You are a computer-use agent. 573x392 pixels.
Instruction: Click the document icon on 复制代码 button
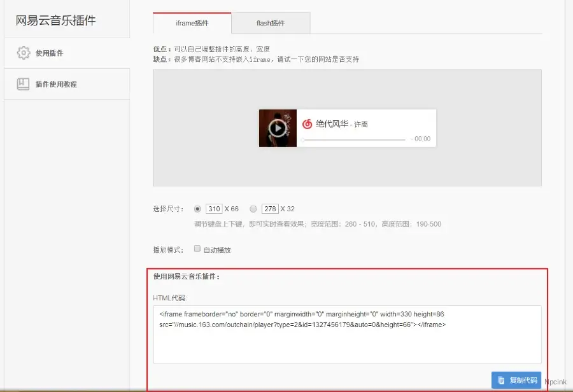(x=502, y=381)
